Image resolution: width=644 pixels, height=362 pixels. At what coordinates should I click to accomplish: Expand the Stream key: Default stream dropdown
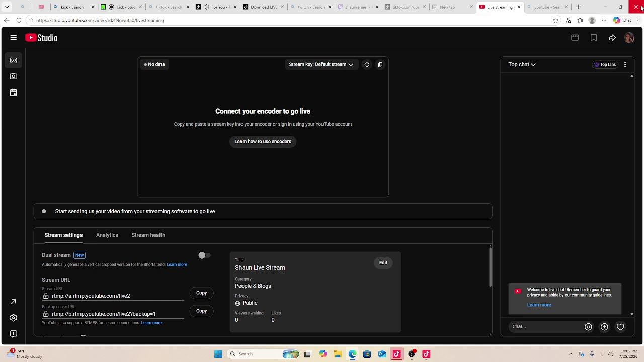coord(321,64)
